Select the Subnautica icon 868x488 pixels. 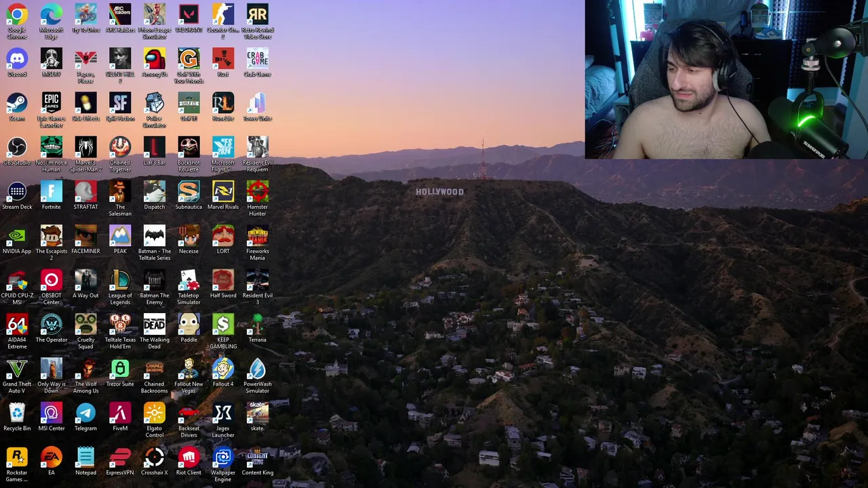pyautogui.click(x=189, y=195)
